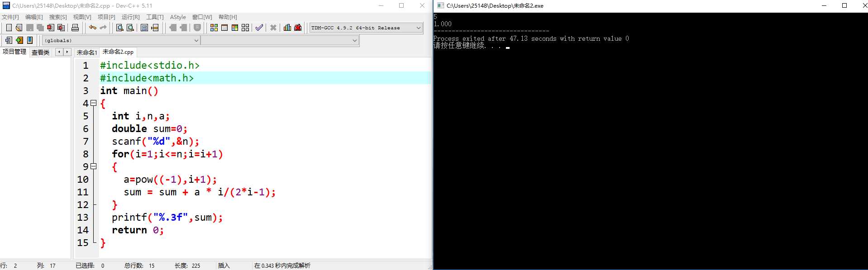Select the 未命名2.cpp editor tab
The width and height of the screenshot is (868, 270).
pyautogui.click(x=118, y=52)
